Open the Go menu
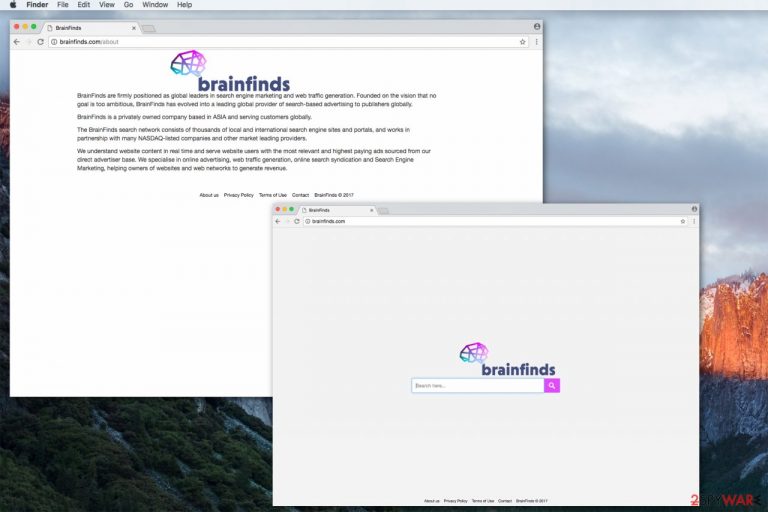The height and width of the screenshot is (512, 768). point(128,4)
